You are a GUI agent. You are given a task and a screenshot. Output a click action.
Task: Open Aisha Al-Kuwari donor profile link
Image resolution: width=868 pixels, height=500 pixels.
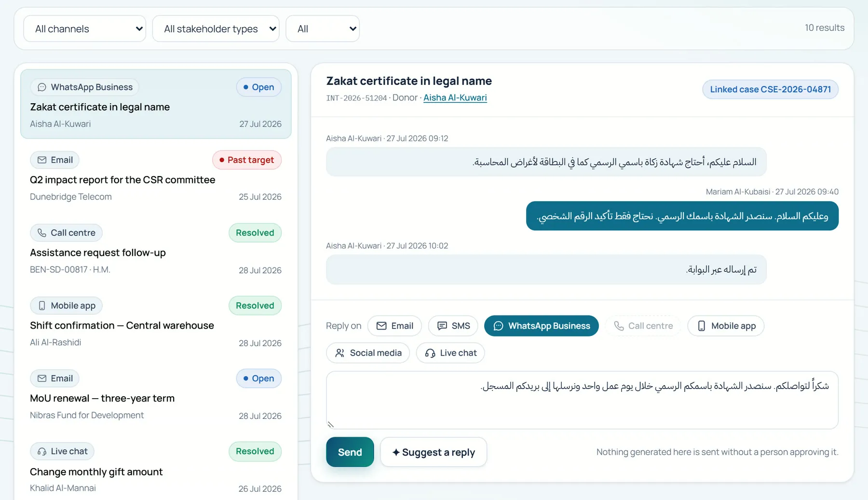click(455, 98)
